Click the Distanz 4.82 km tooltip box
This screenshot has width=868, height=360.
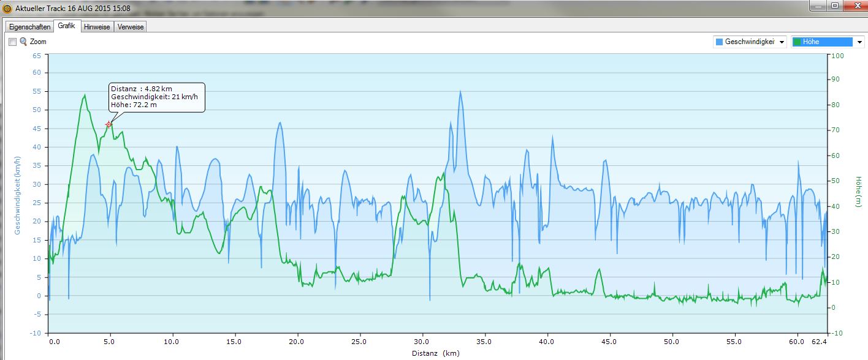(x=156, y=97)
